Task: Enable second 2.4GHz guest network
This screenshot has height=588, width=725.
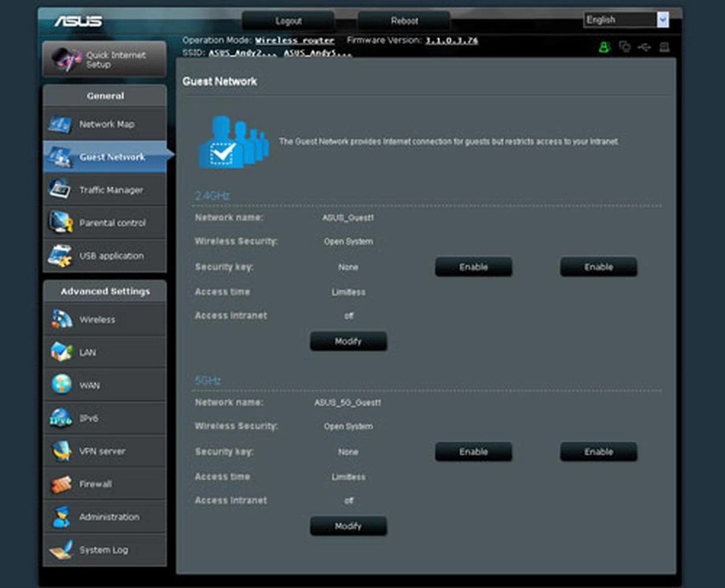Action: coord(599,267)
